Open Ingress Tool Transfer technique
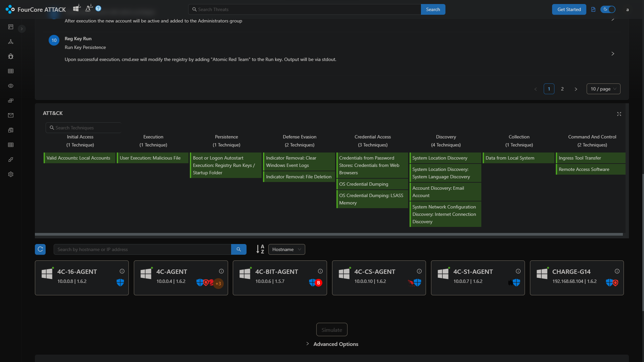The height and width of the screenshot is (362, 644). pyautogui.click(x=591, y=158)
